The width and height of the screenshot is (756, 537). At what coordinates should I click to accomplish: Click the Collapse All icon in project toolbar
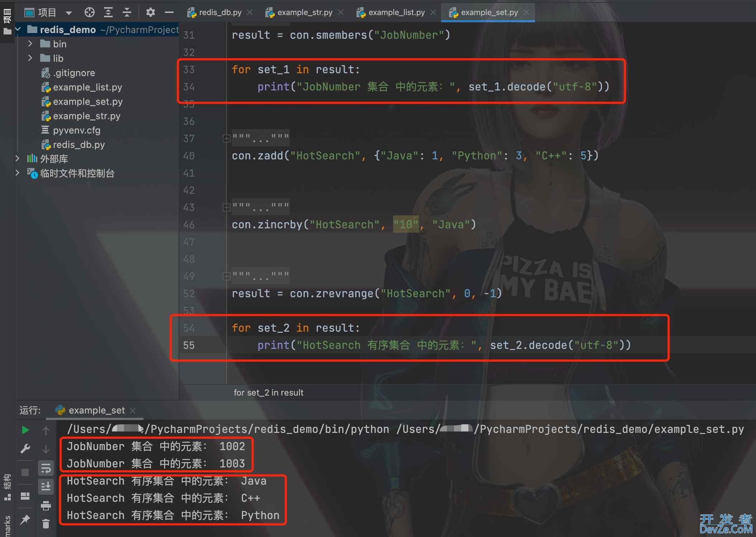(x=127, y=13)
